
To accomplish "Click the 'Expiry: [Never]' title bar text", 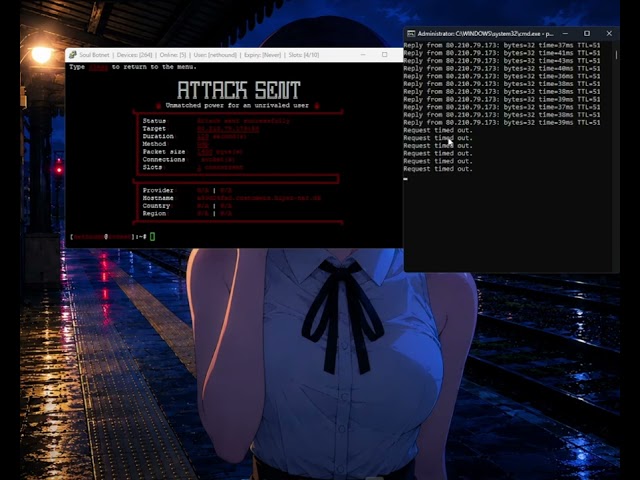I will pos(262,55).
